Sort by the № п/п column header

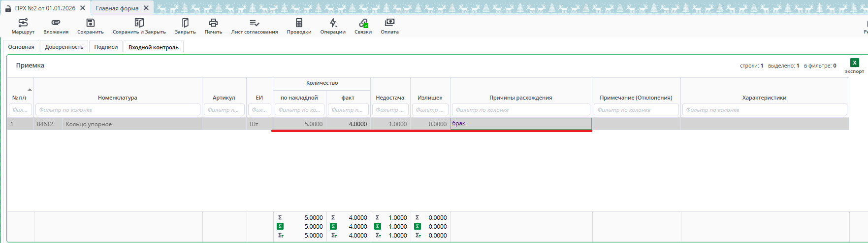(20, 98)
